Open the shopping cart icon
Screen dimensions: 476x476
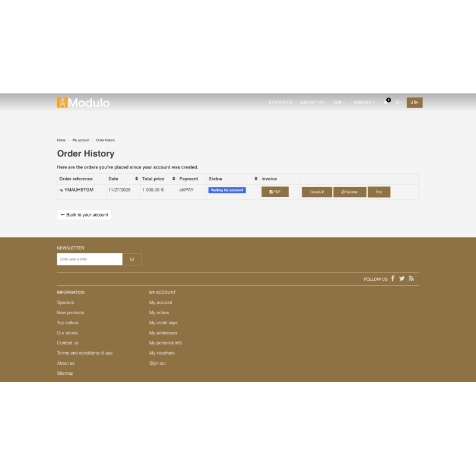pyautogui.click(x=386, y=102)
